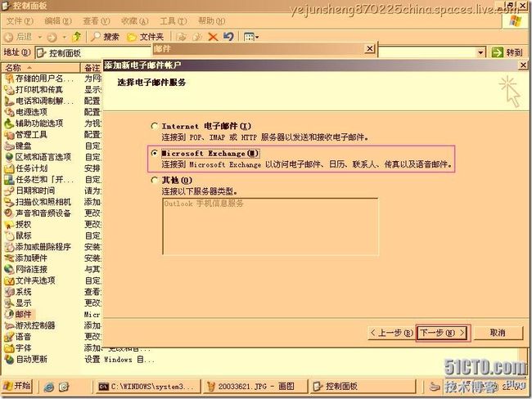Select 文件夹选项 item
Viewport: 532px width, 399px height.
29,280
